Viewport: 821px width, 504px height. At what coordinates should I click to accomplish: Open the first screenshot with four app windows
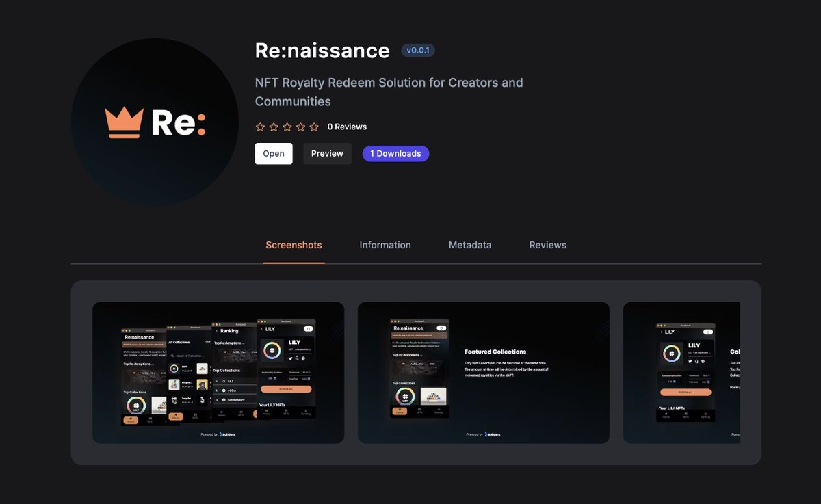pos(218,373)
